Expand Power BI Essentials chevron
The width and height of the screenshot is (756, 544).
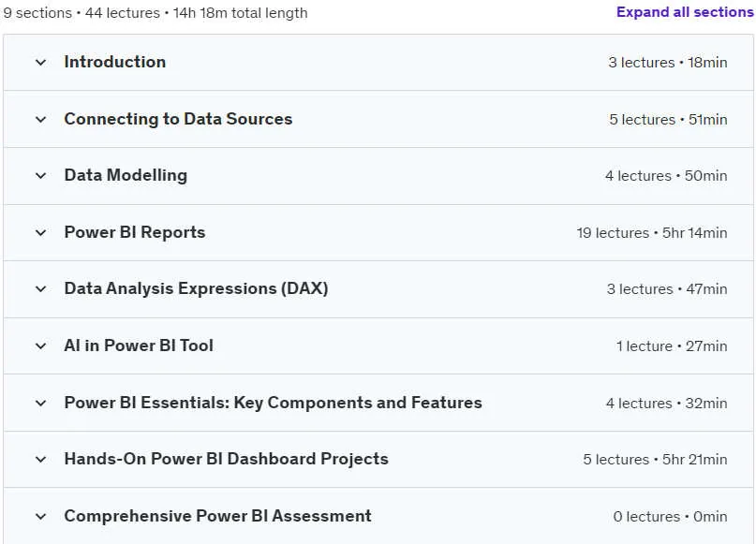[41, 403]
